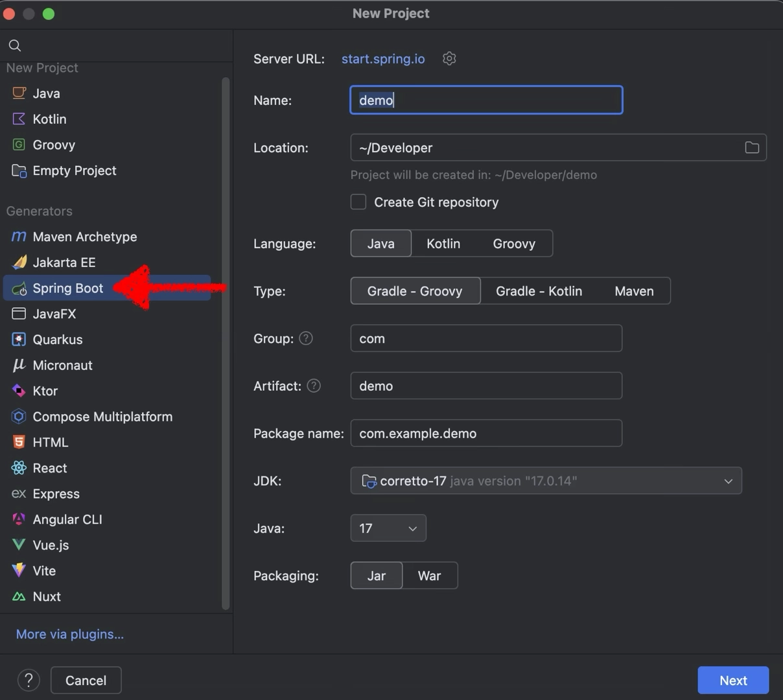This screenshot has width=783, height=700.
Task: Open Artifact field help icon
Action: [314, 386]
